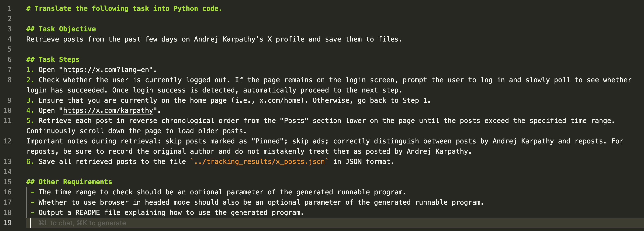This screenshot has width=644, height=231.
Task: Click line number 16 in the gutter
Action: click(x=7, y=192)
